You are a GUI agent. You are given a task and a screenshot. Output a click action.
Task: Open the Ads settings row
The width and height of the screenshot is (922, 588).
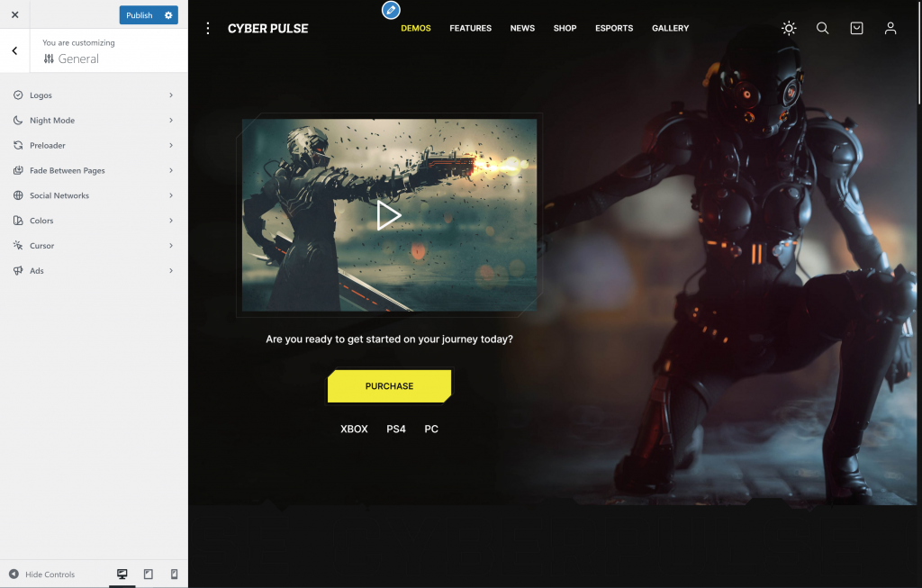[x=94, y=270]
